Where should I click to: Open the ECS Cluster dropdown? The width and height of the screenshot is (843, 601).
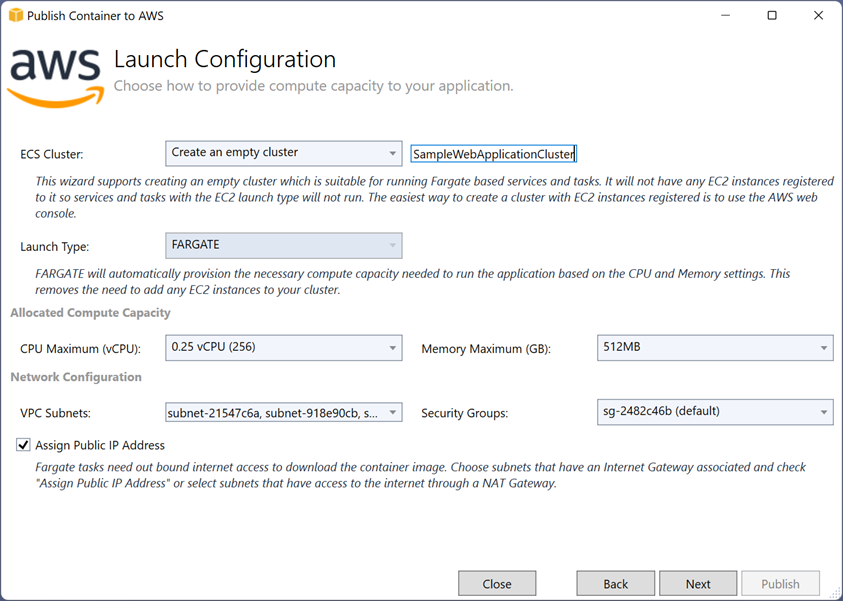(x=283, y=153)
